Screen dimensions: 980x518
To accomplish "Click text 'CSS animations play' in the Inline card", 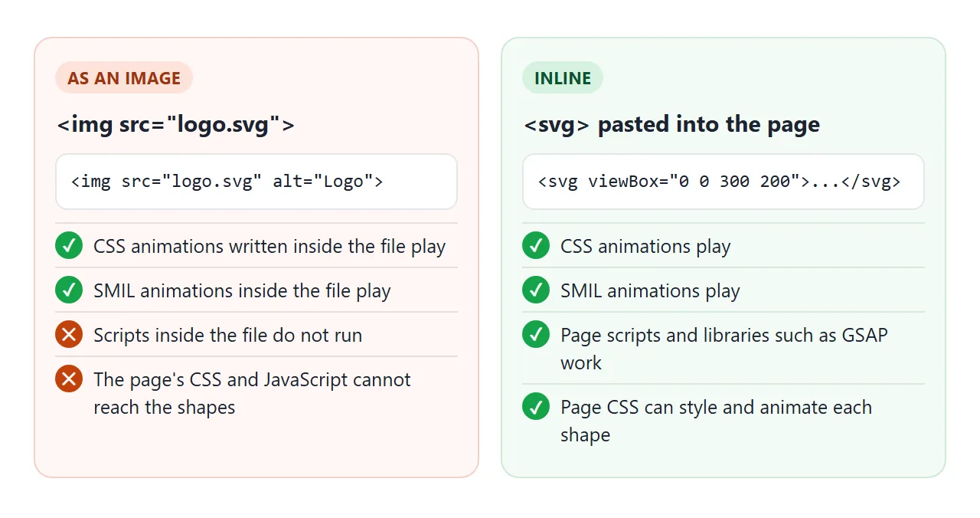I will coord(645,247).
